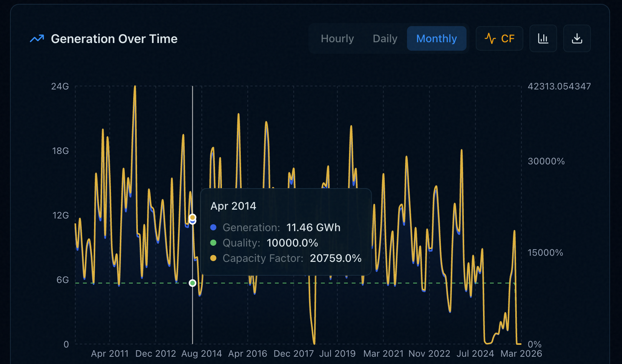Viewport: 622px width, 364px height.
Task: Click the 42313.054347 right axis value
Action: pos(559,86)
